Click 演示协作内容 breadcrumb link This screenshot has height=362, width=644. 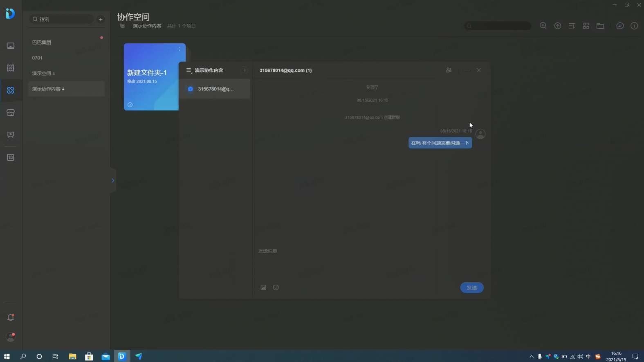coord(147,26)
